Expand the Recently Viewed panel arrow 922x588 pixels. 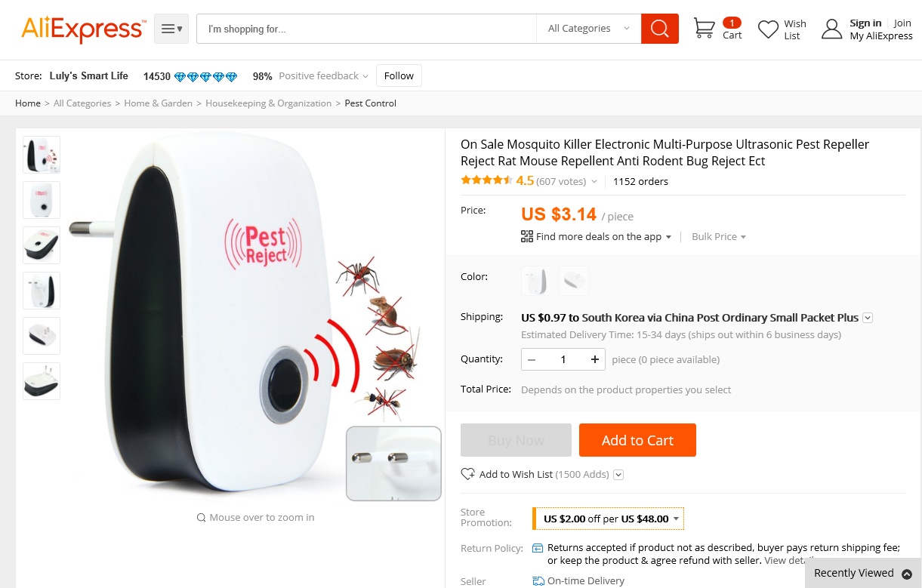coord(907,574)
